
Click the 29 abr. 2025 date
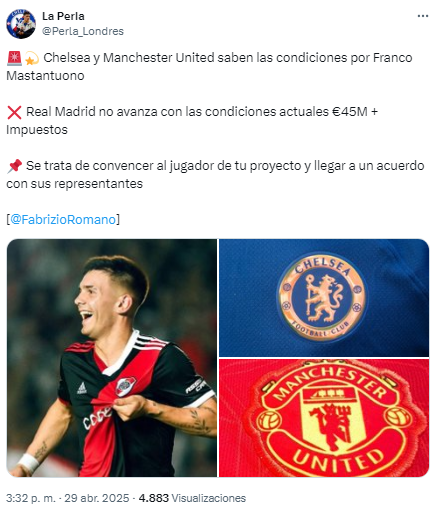[x=97, y=498]
